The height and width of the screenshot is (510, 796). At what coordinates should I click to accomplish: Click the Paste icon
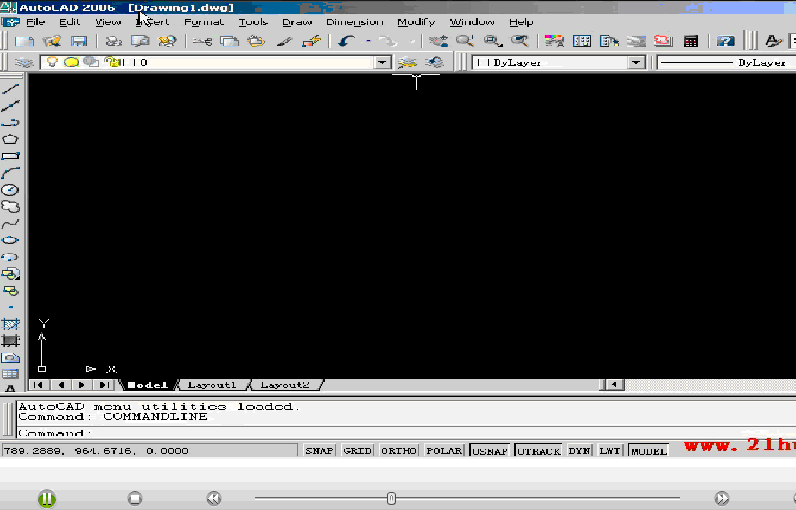click(256, 42)
